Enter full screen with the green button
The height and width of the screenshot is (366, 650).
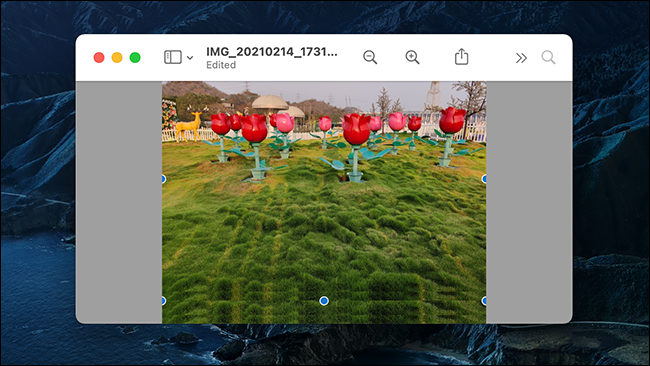tap(135, 57)
